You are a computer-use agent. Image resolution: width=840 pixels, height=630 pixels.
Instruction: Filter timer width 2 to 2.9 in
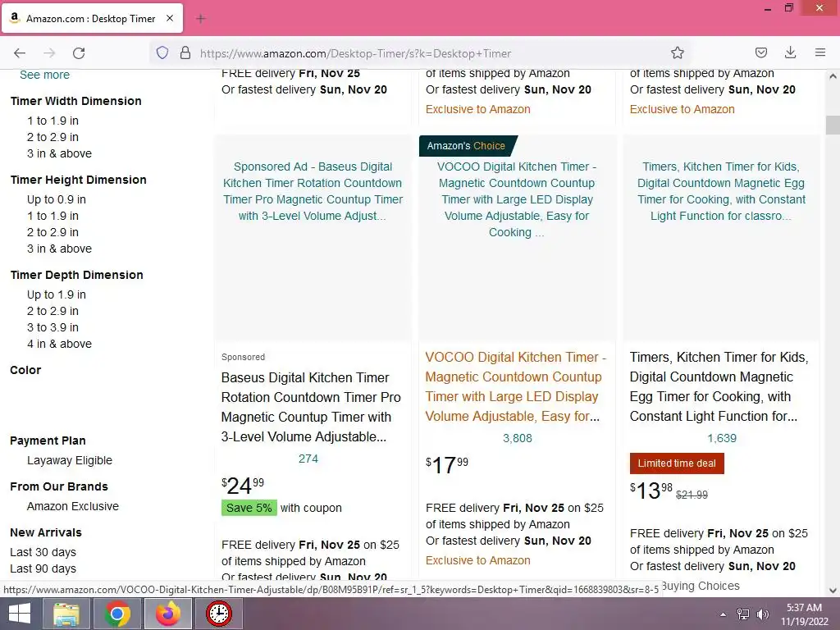[52, 137]
